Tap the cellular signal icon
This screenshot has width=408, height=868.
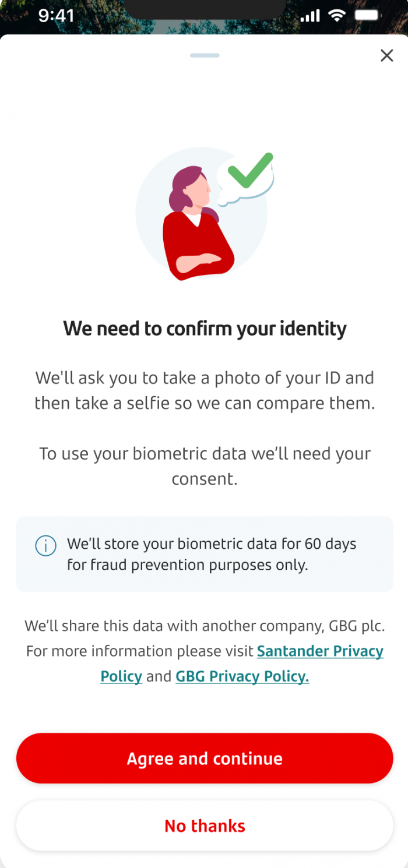point(309,16)
